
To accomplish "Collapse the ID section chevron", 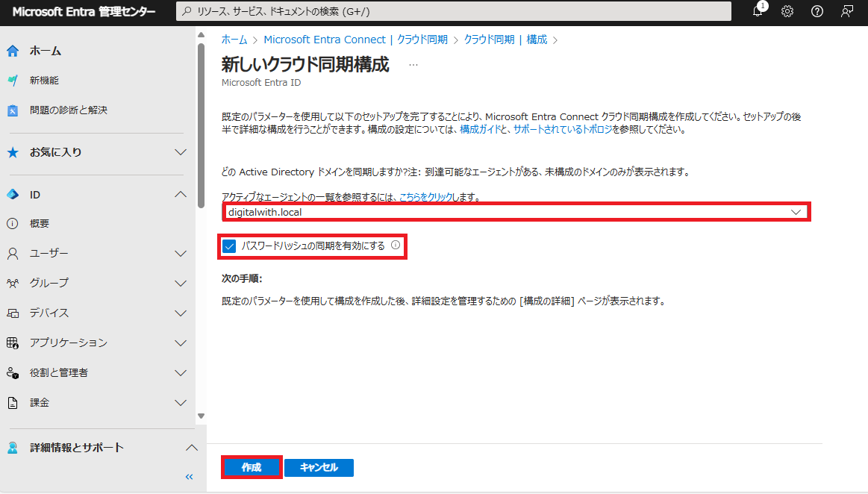I will click(181, 194).
